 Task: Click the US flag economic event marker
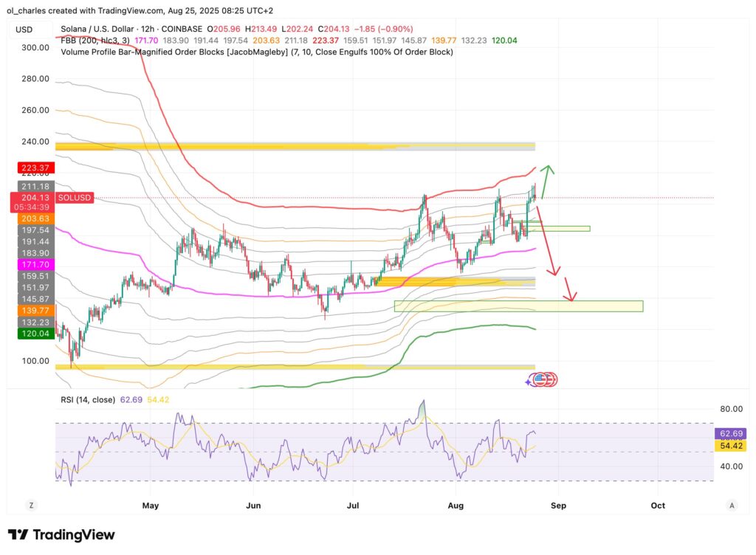(540, 379)
